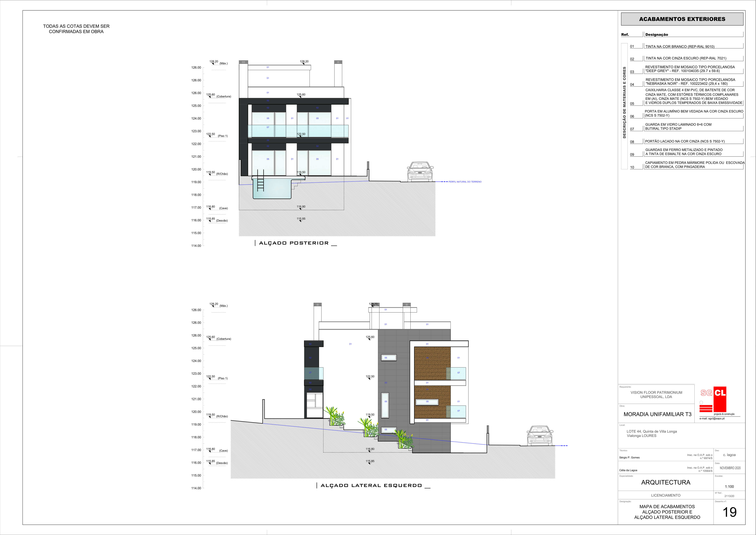This screenshot has width=756, height=535.
Task: Click the PERFIL NATURAL DO TERRENO label
Action: pos(465,182)
